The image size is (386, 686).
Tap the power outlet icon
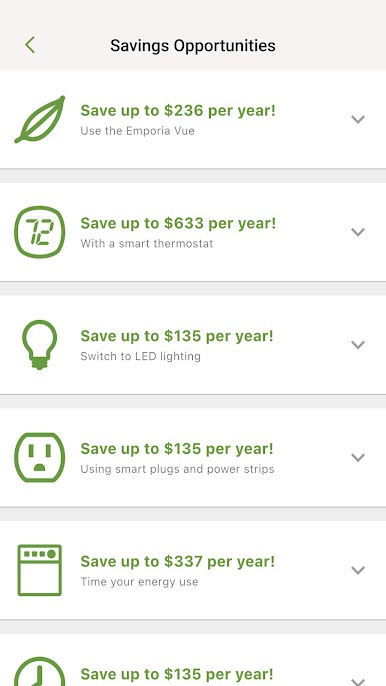pyautogui.click(x=40, y=458)
